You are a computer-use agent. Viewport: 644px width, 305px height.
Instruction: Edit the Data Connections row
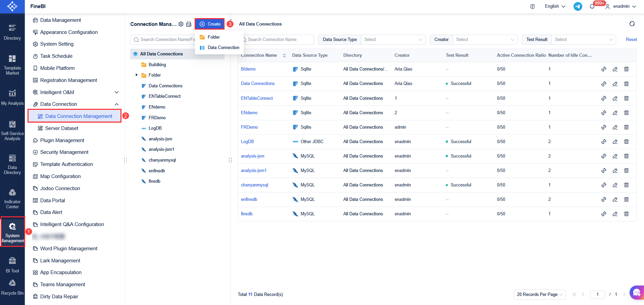pos(615,84)
